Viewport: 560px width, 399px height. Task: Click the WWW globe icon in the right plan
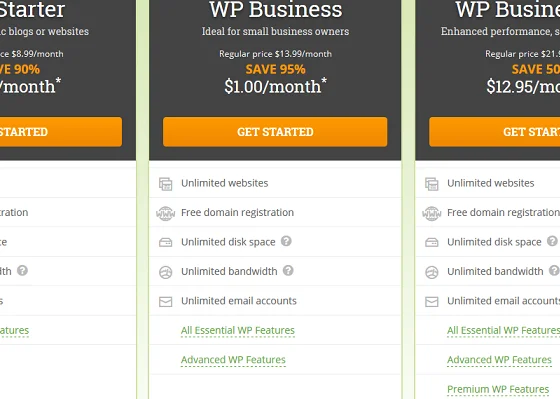tap(431, 213)
